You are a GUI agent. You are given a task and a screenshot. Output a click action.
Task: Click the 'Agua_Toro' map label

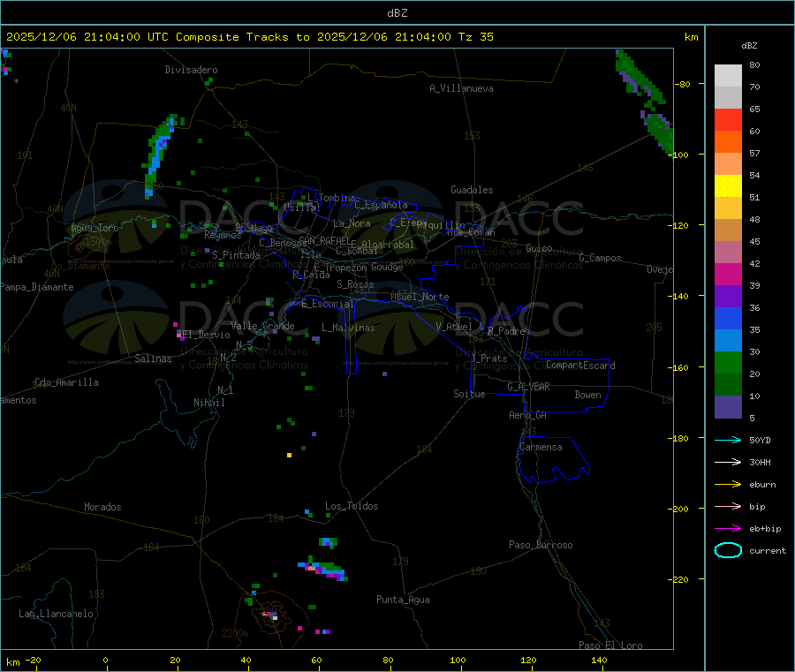click(95, 228)
